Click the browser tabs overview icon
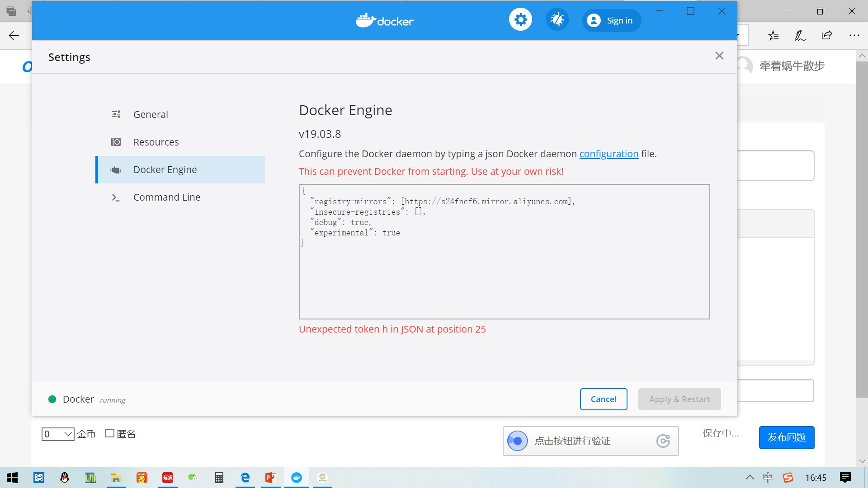The height and width of the screenshot is (488, 868). point(11,11)
